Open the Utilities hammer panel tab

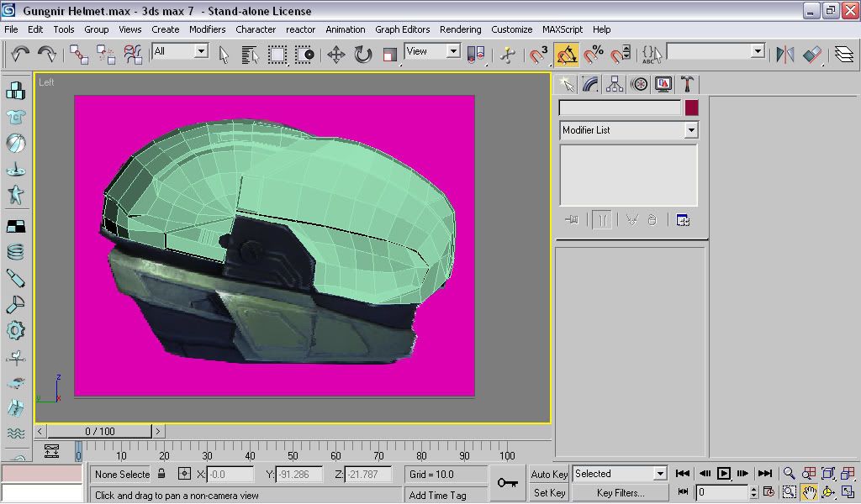click(x=687, y=84)
